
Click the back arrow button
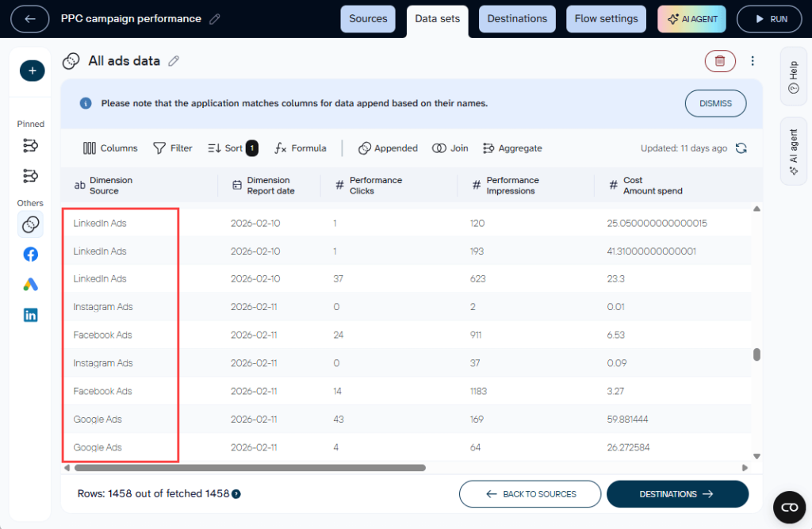[30, 19]
